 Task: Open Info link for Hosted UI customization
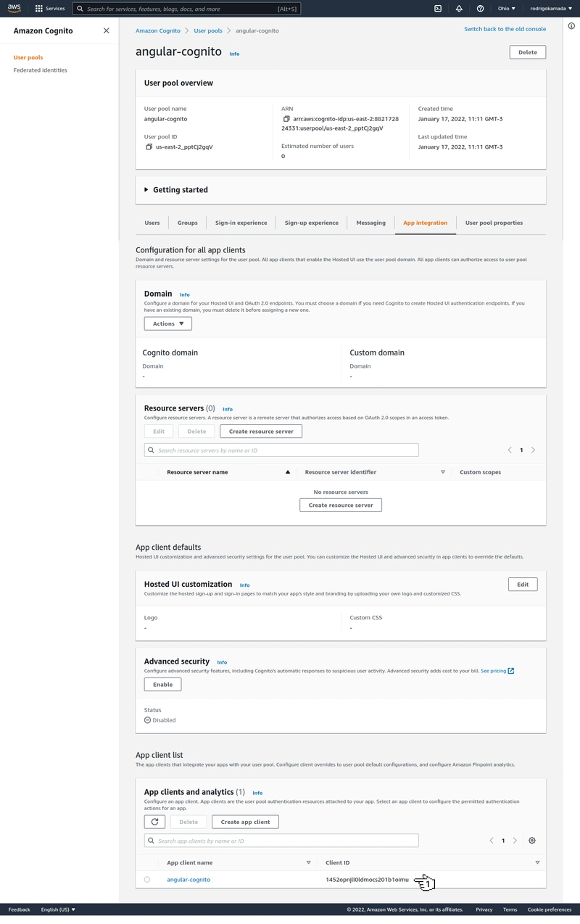pos(244,585)
